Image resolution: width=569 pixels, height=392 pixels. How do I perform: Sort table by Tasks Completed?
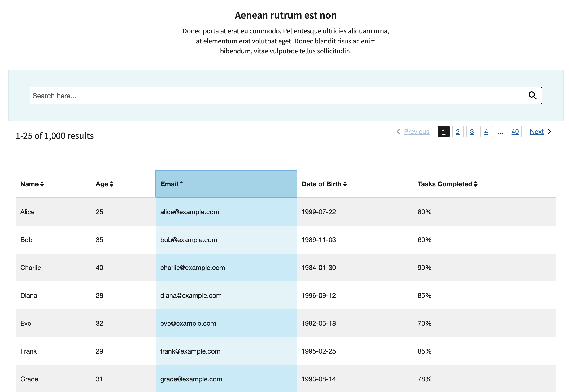click(447, 184)
